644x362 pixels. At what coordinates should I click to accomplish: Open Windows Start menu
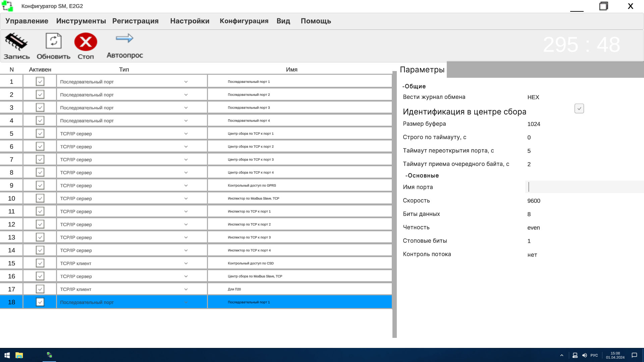(7, 355)
